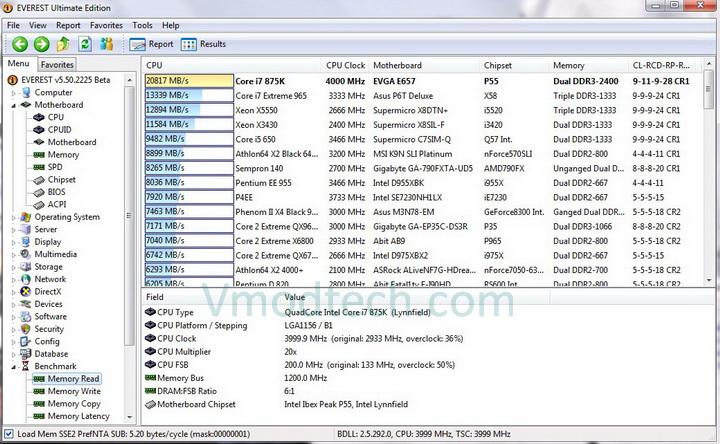Switch to the Menu tab in sidebar
The image size is (720, 444).
(x=18, y=63)
